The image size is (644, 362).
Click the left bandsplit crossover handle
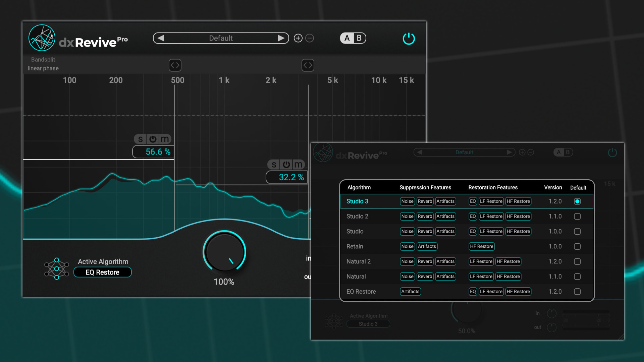pyautogui.click(x=175, y=65)
